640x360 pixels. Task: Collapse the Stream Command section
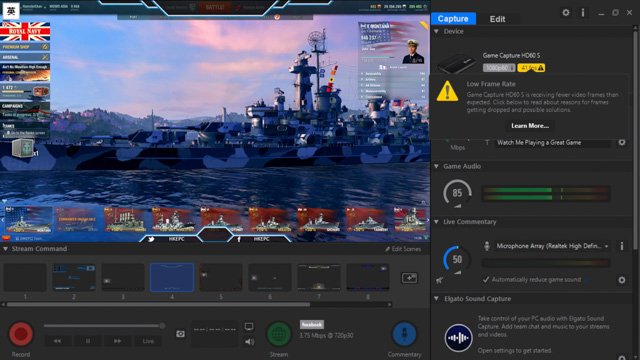[5, 249]
